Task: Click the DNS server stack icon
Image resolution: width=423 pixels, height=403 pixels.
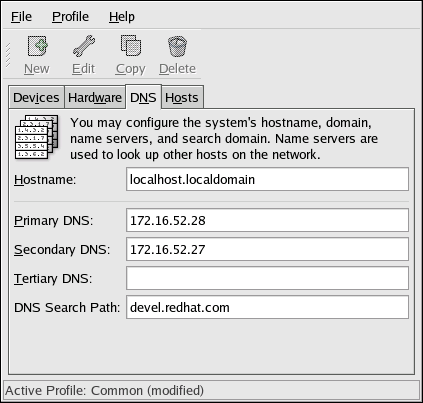Action: pos(37,137)
